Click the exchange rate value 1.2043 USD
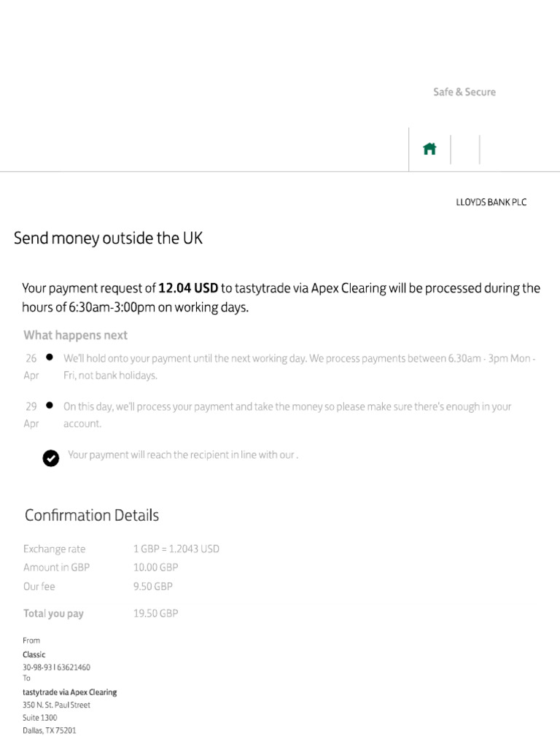The height and width of the screenshot is (747, 560). pos(176,549)
